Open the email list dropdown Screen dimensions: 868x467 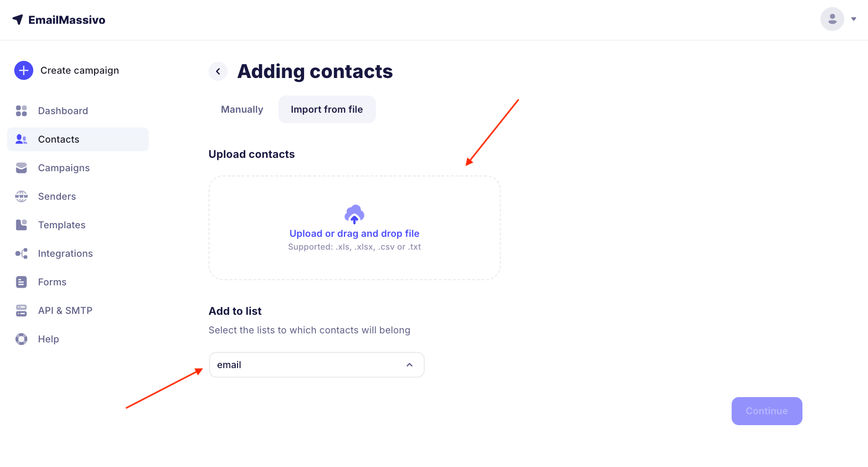click(x=309, y=365)
